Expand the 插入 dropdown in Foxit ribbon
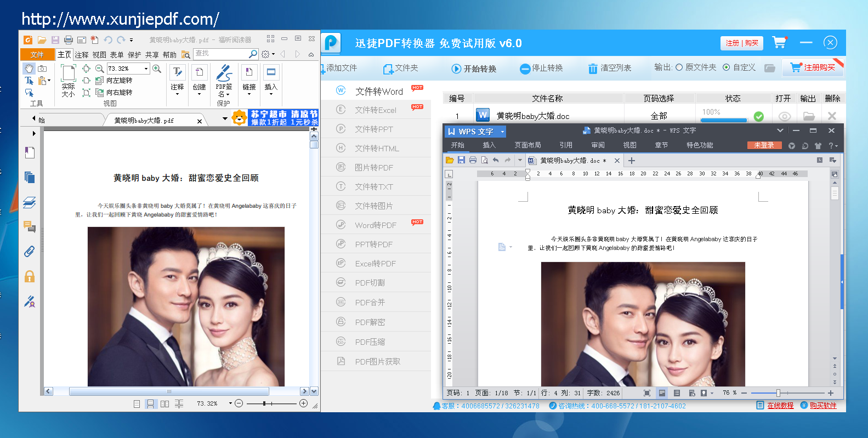This screenshot has height=438, width=868. [271, 94]
